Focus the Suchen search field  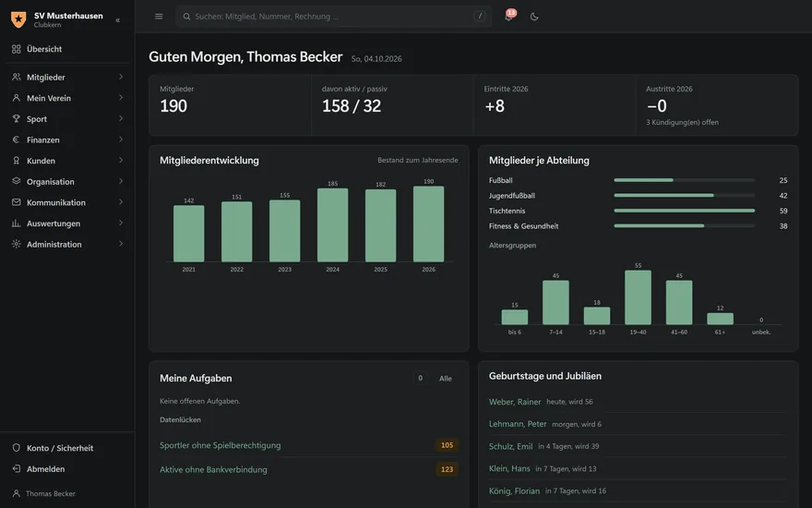click(x=333, y=17)
